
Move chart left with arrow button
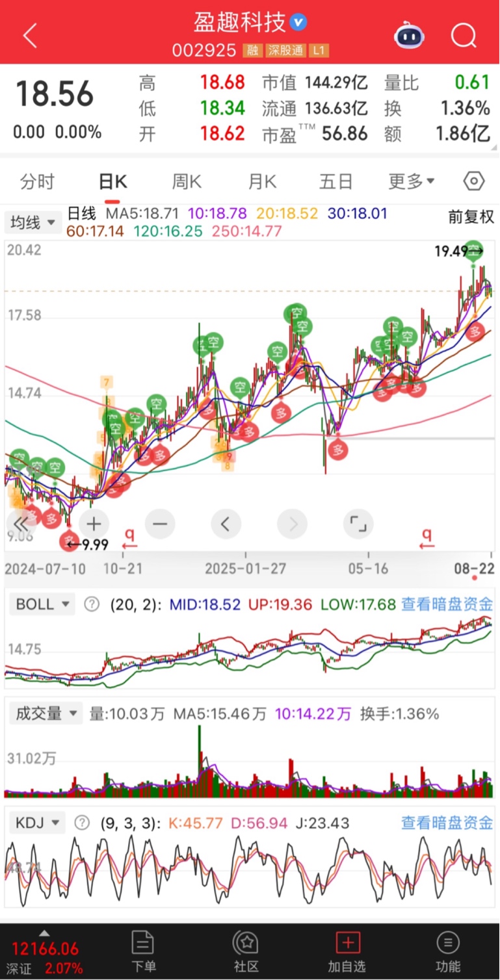tap(226, 524)
